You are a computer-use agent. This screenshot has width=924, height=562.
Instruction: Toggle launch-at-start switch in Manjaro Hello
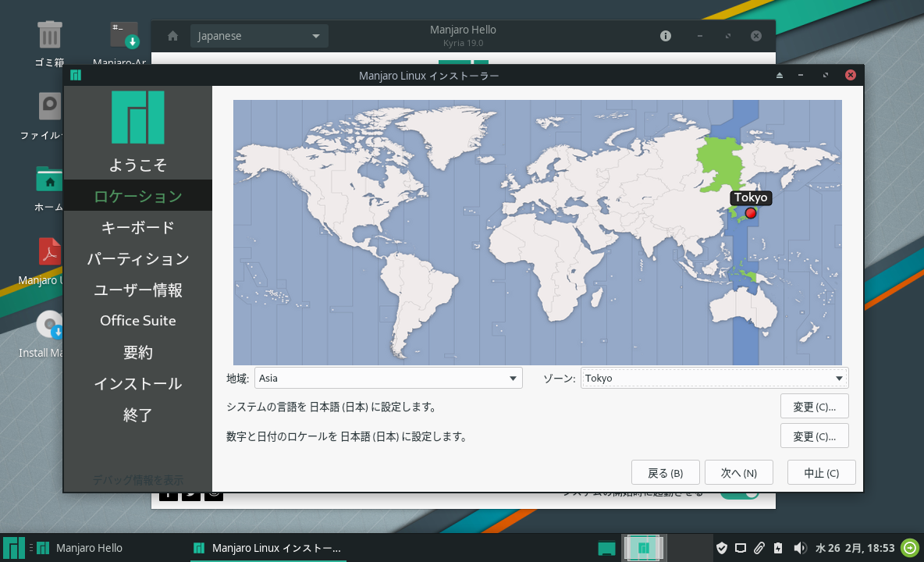point(740,494)
